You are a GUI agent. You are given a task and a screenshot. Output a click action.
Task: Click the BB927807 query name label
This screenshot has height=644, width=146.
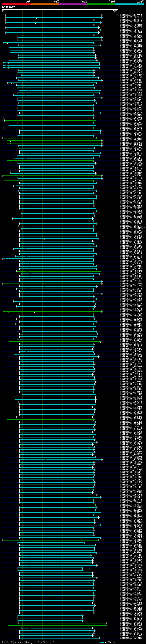8,7
